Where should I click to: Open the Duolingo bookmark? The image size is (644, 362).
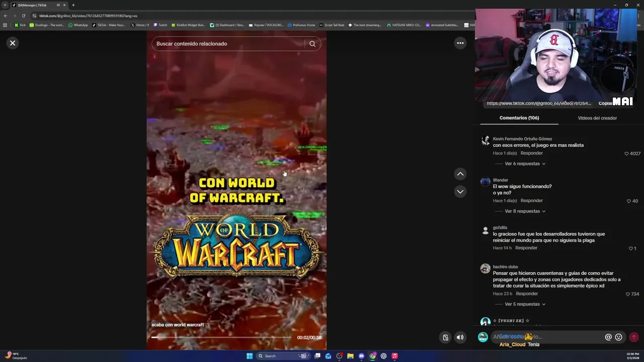point(47,25)
